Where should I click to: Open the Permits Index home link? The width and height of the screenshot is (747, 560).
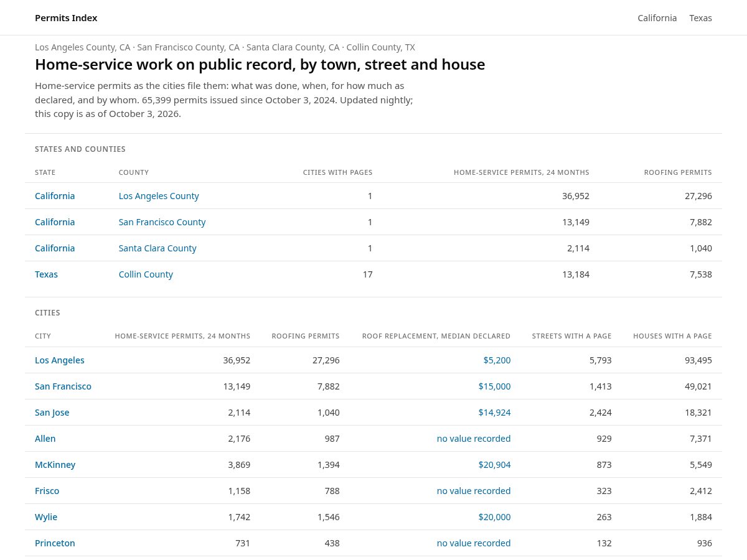[x=66, y=18]
